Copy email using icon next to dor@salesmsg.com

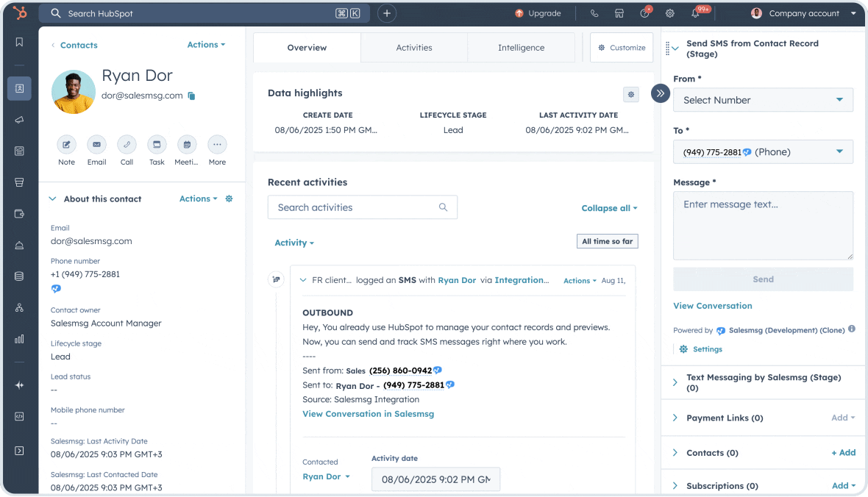coord(191,96)
